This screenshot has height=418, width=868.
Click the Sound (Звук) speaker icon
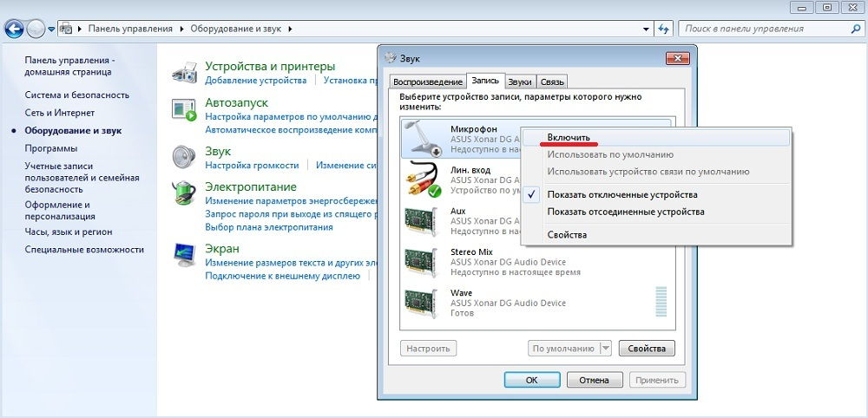pyautogui.click(x=184, y=157)
